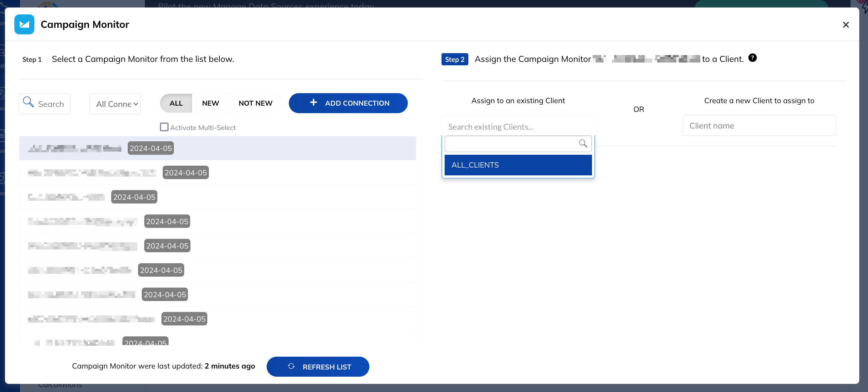Focus the Client name input field
The image size is (868, 392).
click(759, 126)
